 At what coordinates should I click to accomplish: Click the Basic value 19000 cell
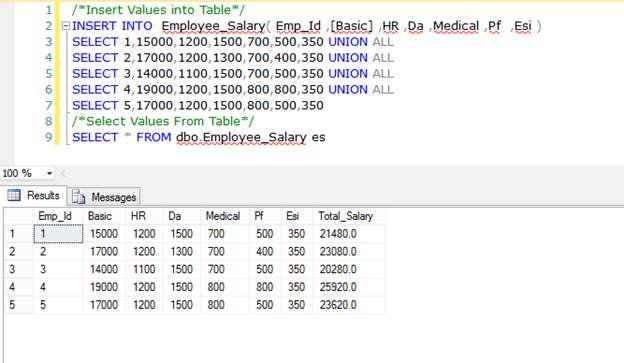click(x=105, y=287)
